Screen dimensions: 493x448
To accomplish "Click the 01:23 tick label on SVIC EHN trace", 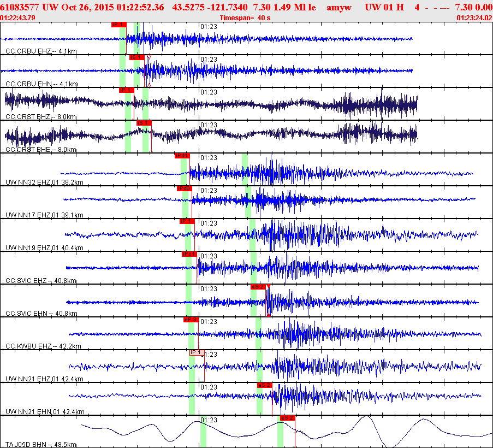I will click(209, 289).
